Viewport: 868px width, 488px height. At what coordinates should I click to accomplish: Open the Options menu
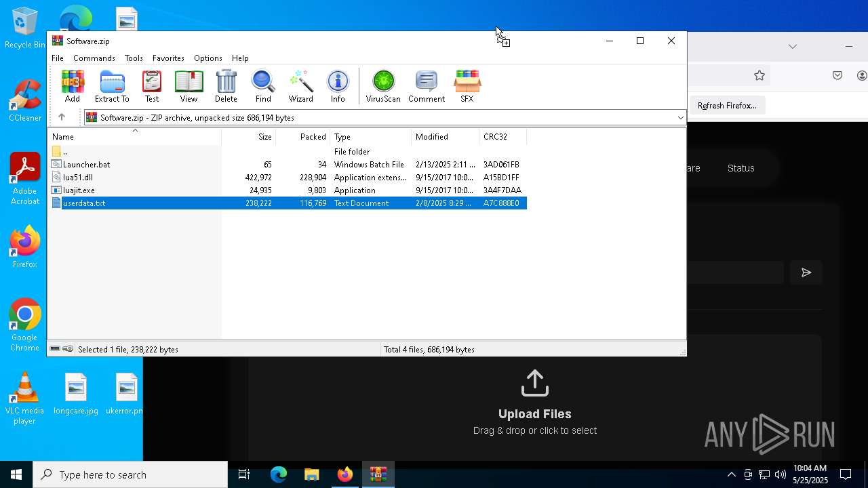[208, 58]
